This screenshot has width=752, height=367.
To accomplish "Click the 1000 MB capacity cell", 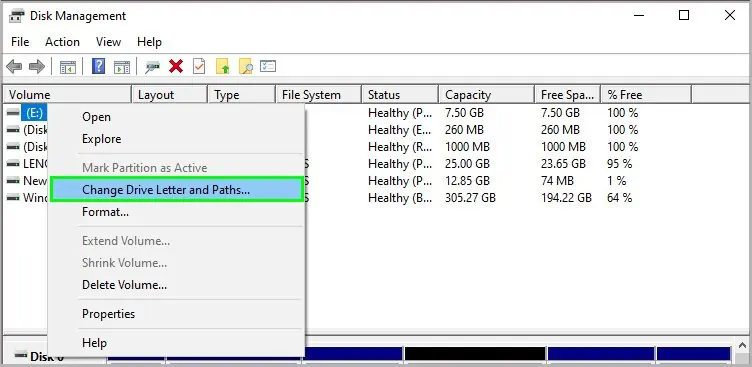I will pyautogui.click(x=467, y=147).
